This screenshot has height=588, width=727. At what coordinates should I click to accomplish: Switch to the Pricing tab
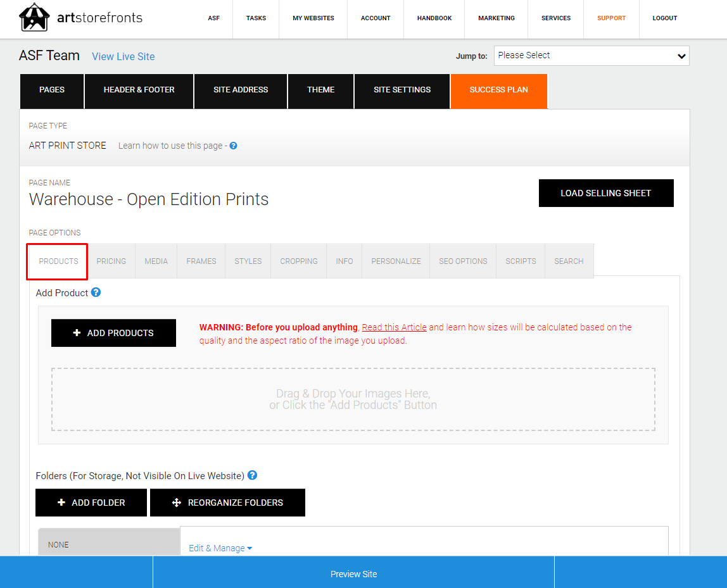pyautogui.click(x=111, y=261)
